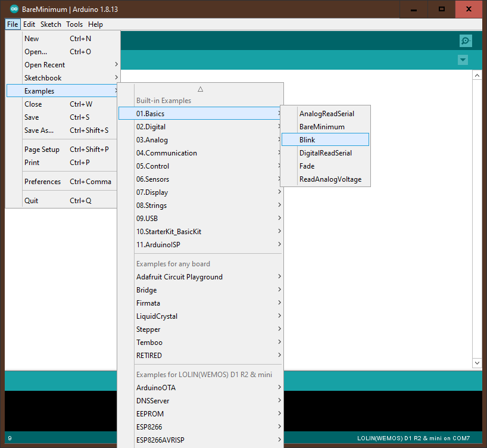Open the Serial Monitor icon
Image resolution: width=487 pixels, height=448 pixels.
[x=466, y=41]
